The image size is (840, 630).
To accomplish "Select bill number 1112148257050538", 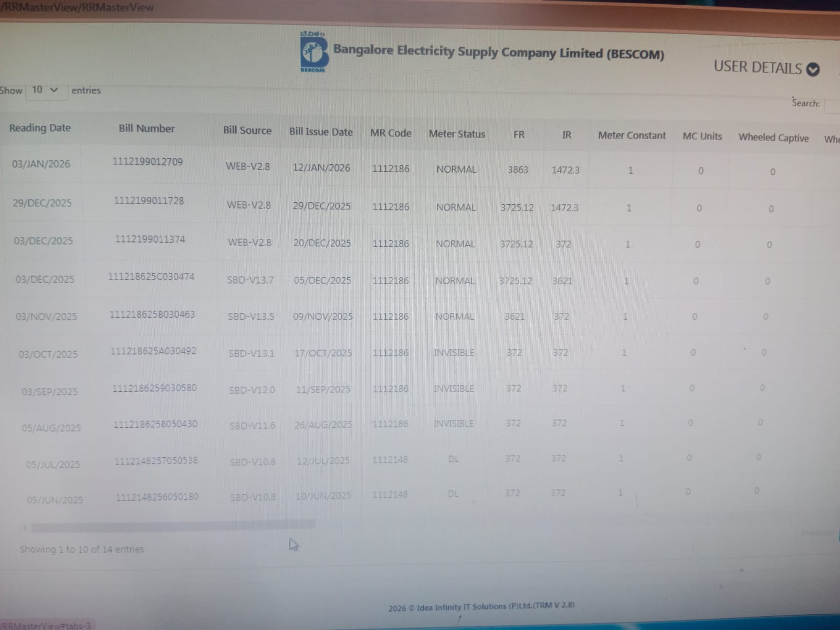I will click(156, 461).
